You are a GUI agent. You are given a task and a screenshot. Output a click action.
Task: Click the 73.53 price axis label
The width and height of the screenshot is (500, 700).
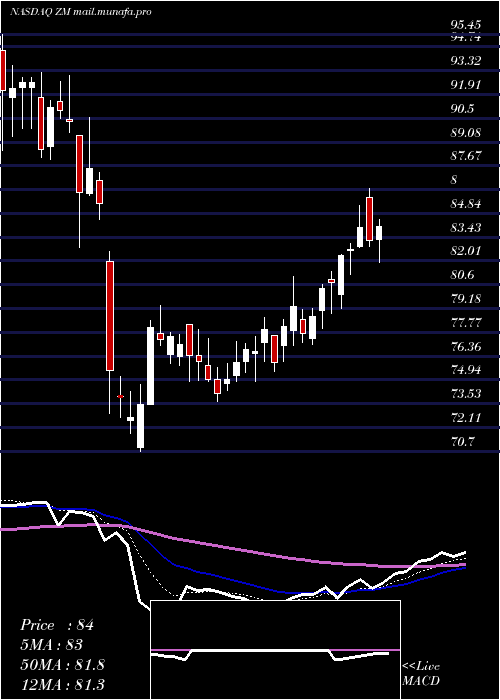coord(466,394)
